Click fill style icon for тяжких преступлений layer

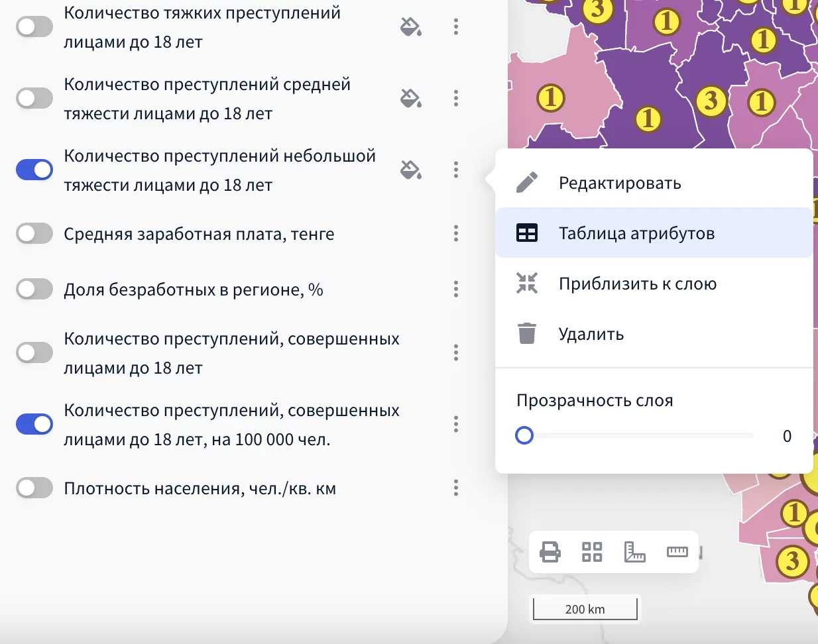(411, 27)
